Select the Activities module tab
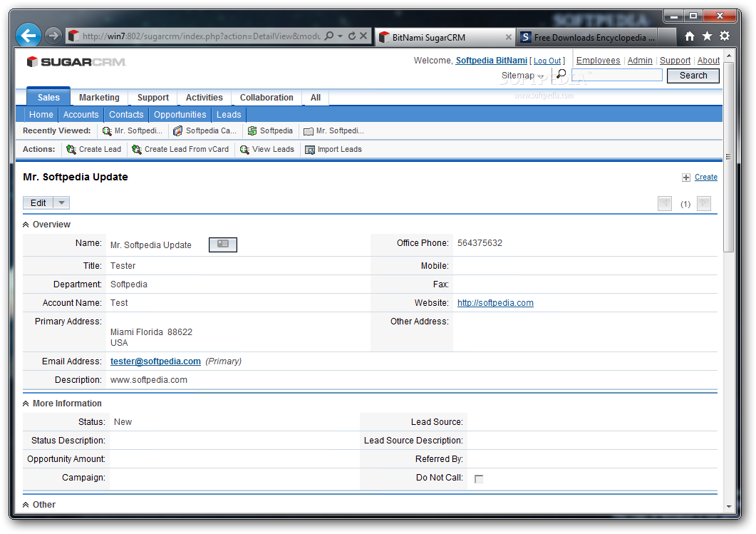This screenshot has height=534, width=756. (204, 98)
